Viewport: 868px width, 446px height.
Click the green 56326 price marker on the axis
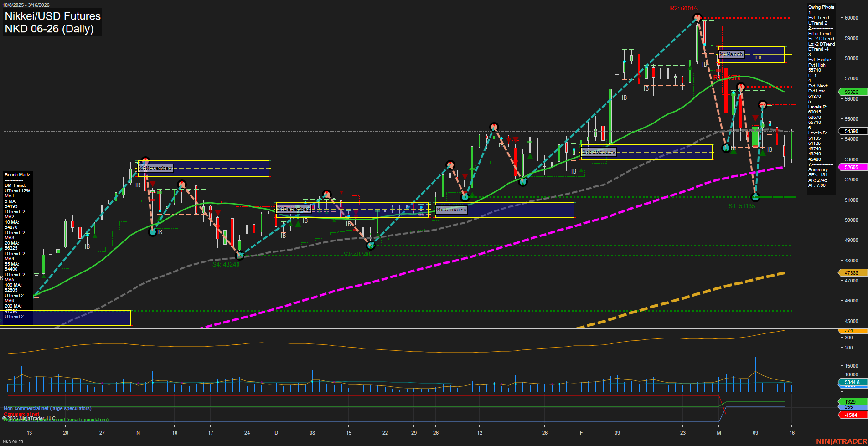point(851,92)
